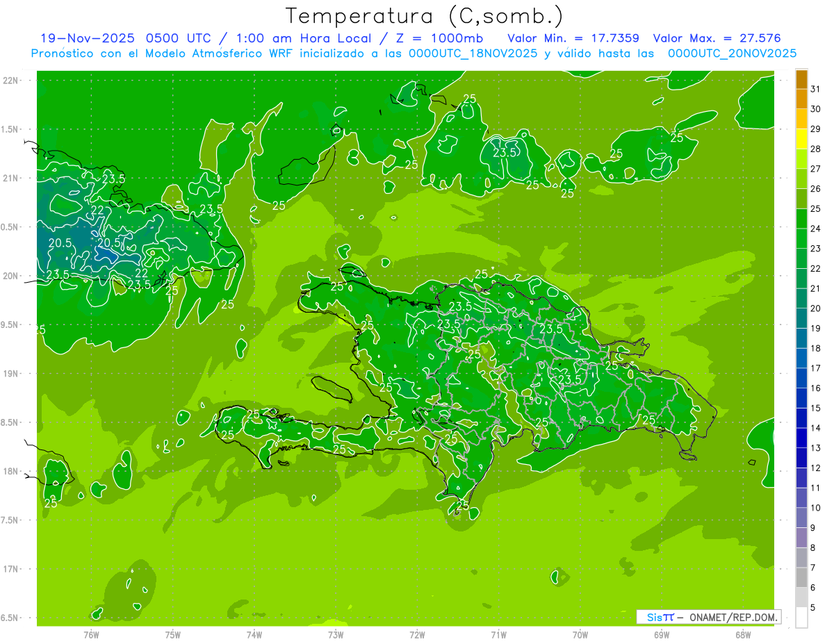Click the color scale label '27'
This screenshot has height=644, width=834.
(x=815, y=169)
